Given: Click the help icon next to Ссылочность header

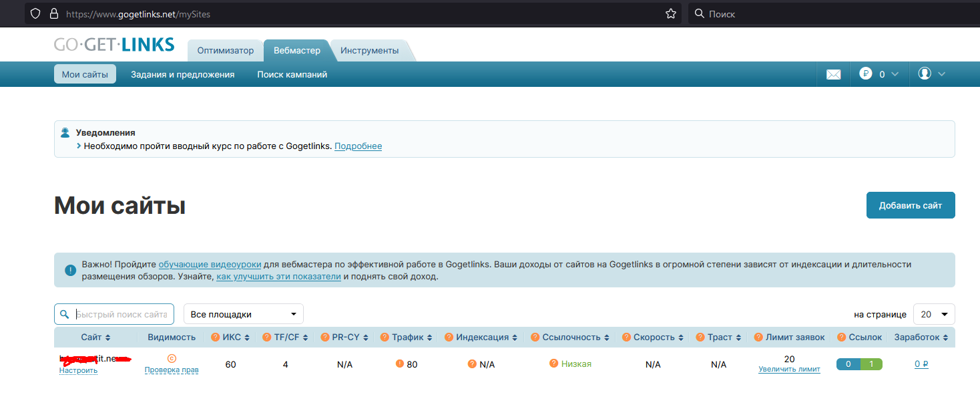Looking at the screenshot, I should point(535,337).
